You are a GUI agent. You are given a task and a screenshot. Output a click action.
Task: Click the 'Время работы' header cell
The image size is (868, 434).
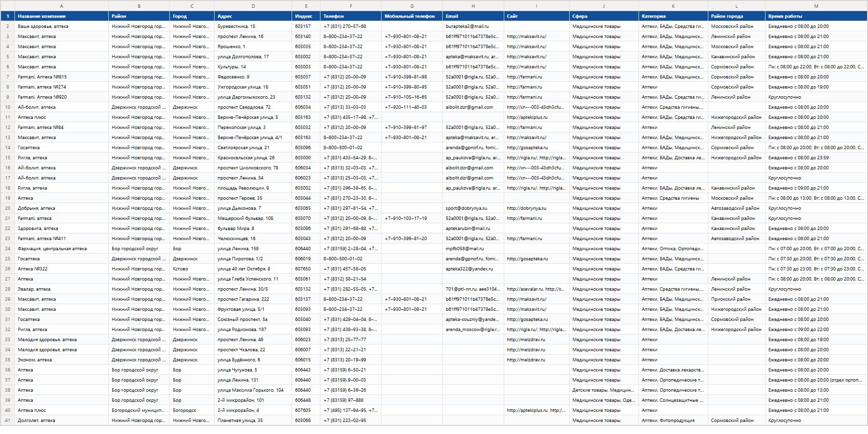(x=816, y=16)
